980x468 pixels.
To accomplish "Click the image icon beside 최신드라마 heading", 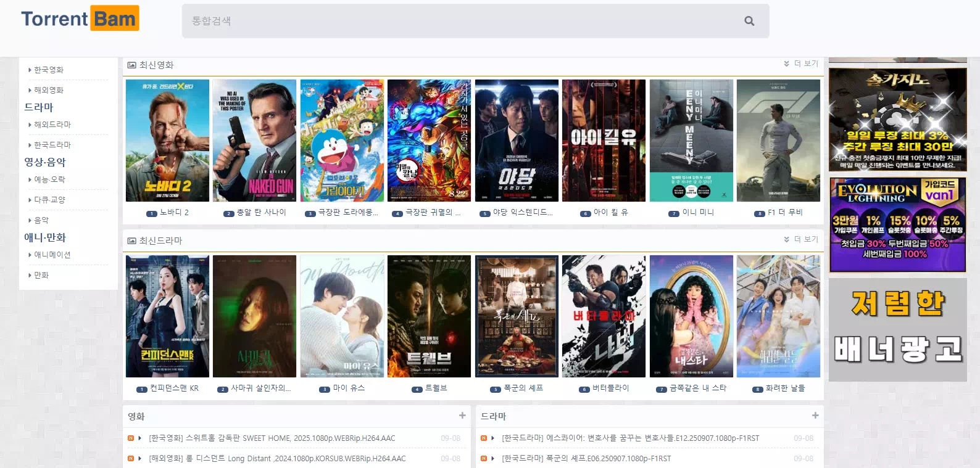I will pyautogui.click(x=131, y=240).
